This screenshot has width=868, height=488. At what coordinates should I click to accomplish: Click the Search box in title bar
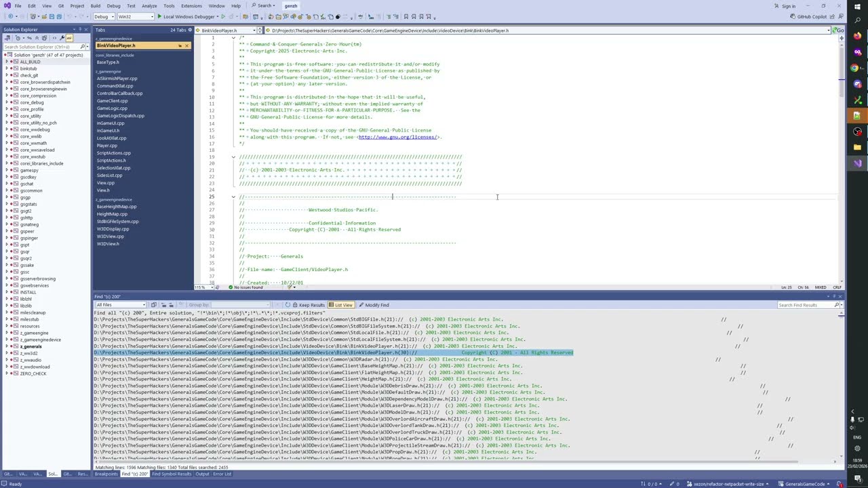click(262, 6)
